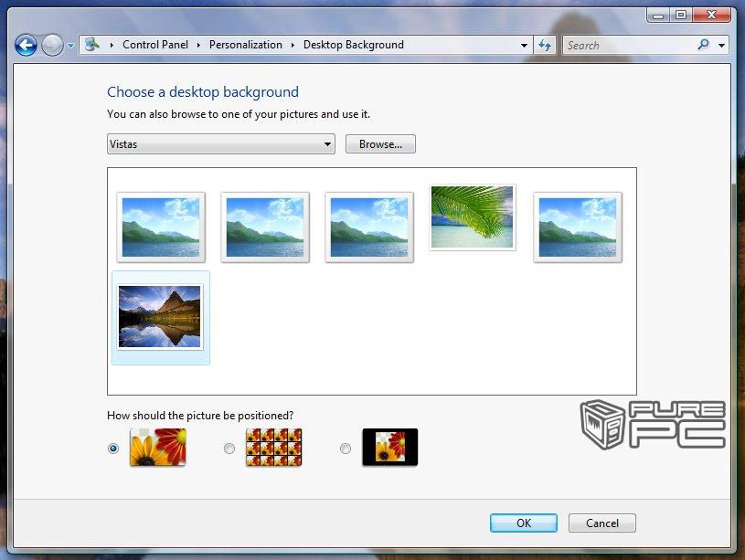This screenshot has height=560, width=745.
Task: Choose the fit-to-screen position radio button
Action: point(113,448)
